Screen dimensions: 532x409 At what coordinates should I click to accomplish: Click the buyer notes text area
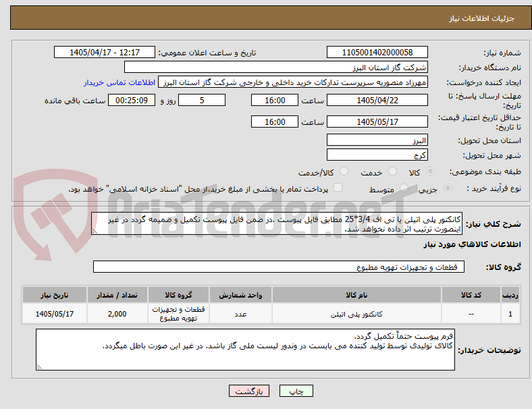pyautogui.click(x=245, y=350)
